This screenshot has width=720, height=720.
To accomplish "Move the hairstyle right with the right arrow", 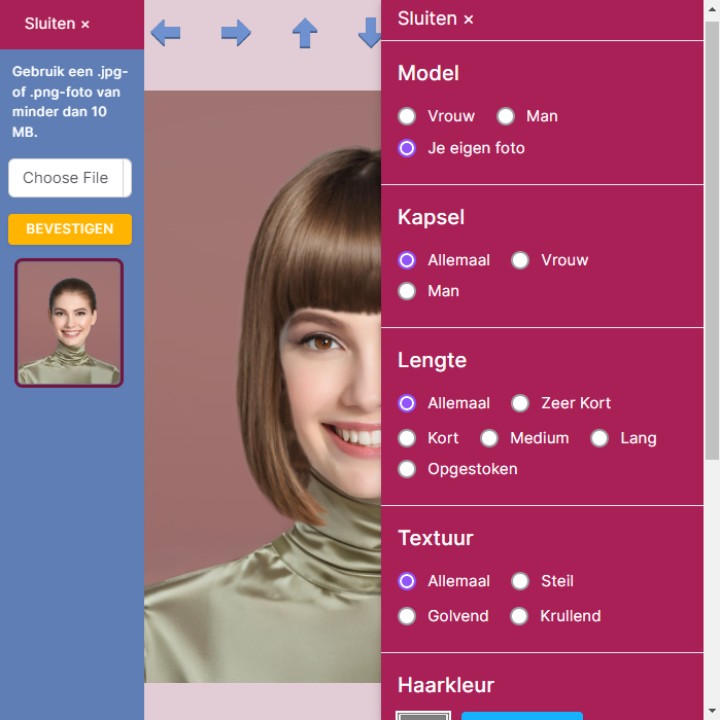I will (x=236, y=33).
